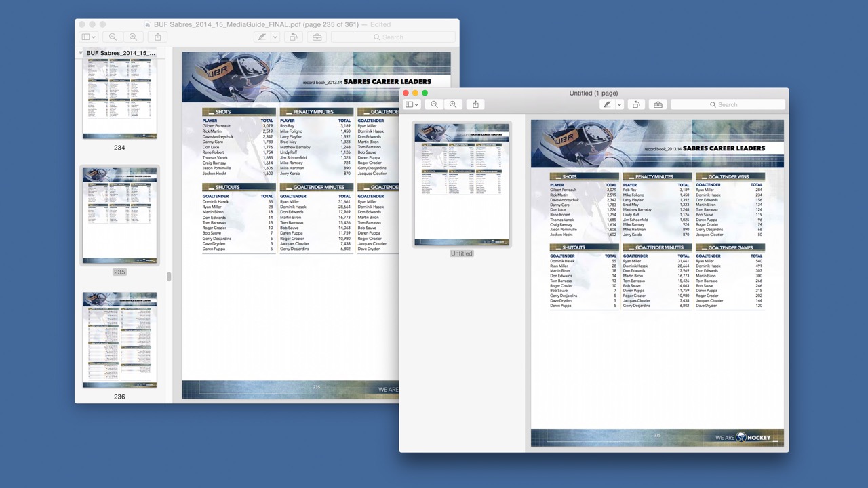Toggle highlight tool in BUF Sabres window
The image size is (868, 488).
point(262,37)
